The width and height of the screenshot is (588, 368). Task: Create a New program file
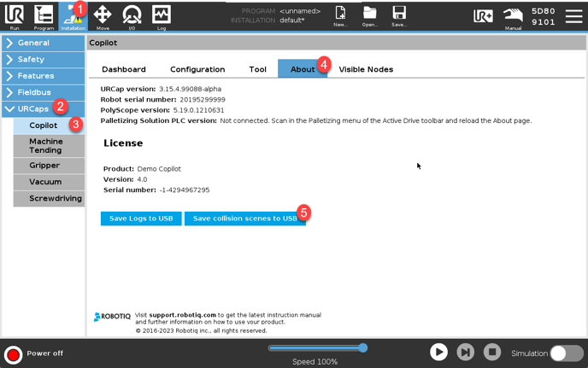(x=340, y=15)
